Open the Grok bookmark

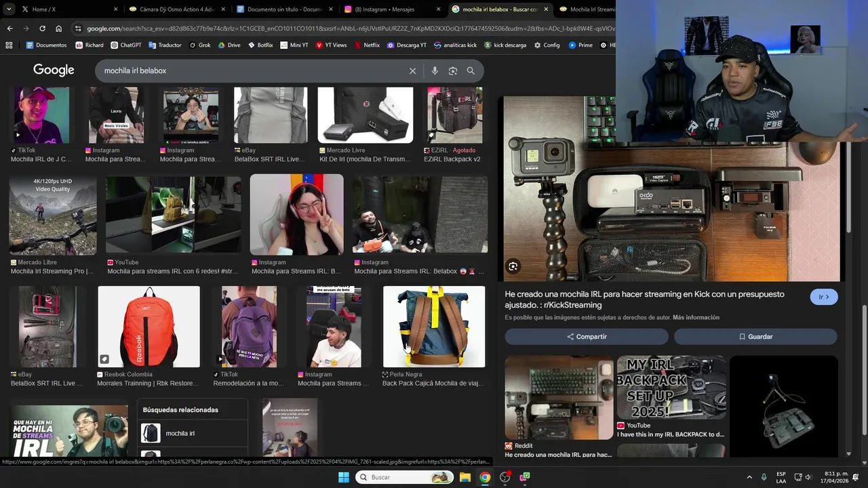point(200,45)
